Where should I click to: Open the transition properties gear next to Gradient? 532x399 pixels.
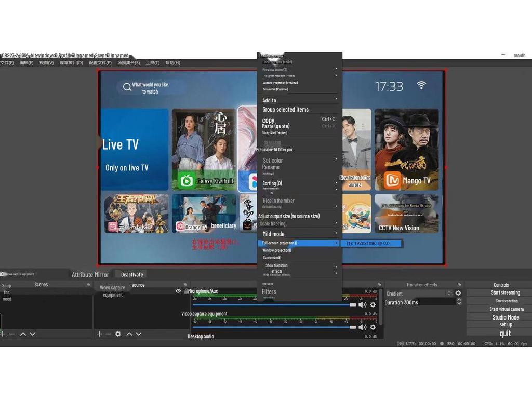[458, 293]
